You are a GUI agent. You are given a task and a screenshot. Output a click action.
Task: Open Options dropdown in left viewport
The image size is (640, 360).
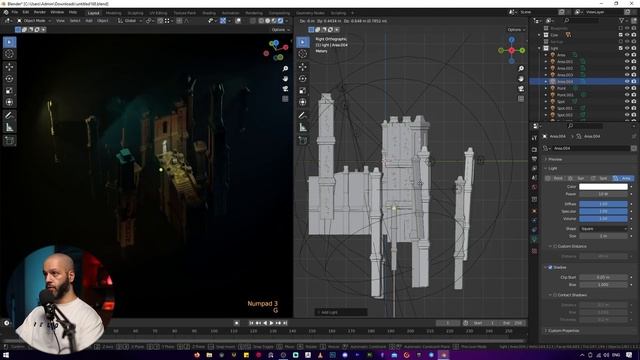point(280,30)
